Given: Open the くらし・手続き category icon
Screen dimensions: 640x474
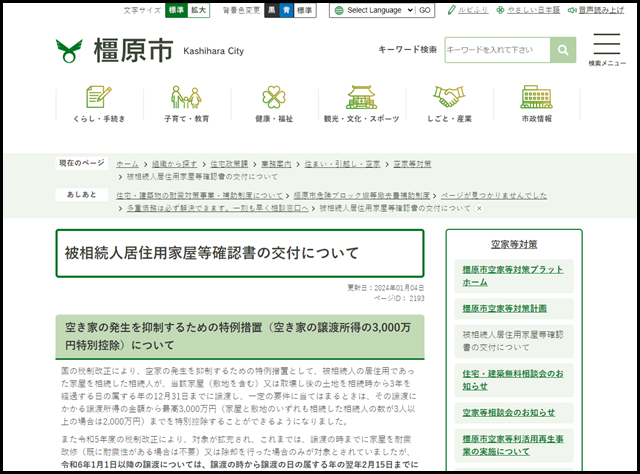Looking at the screenshot, I should coord(99,97).
